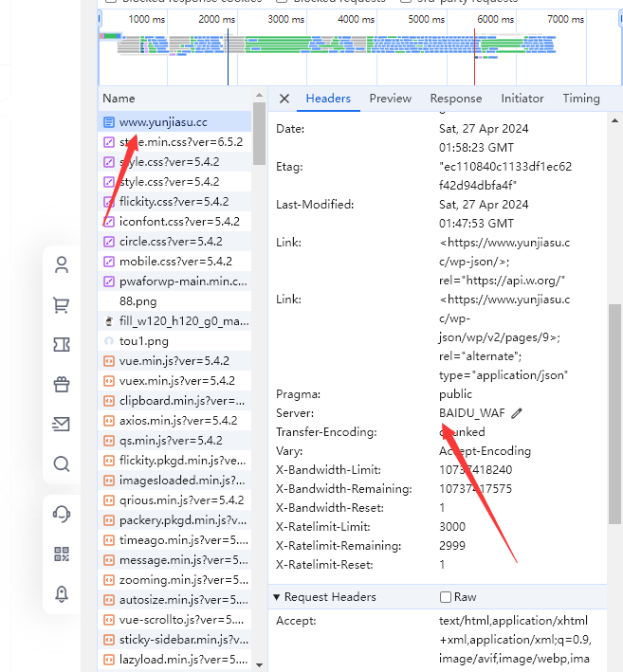Select the 88.png request
Screen dimensions: 623x672
tap(174, 301)
